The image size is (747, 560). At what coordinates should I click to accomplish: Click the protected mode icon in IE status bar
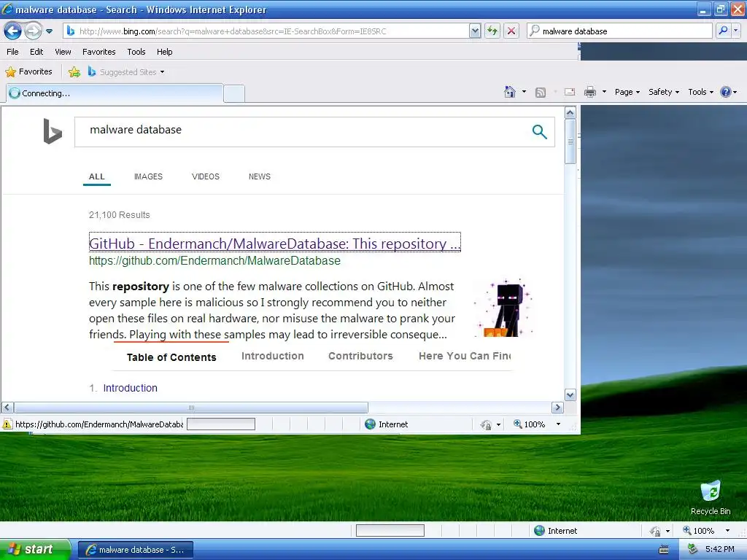(486, 425)
